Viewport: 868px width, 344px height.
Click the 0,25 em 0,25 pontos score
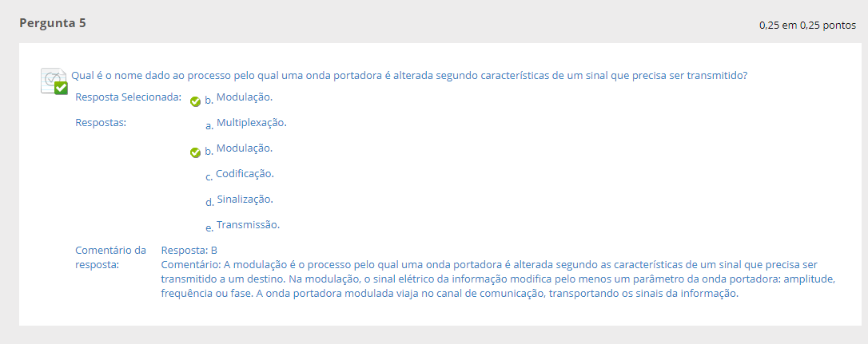tap(807, 26)
